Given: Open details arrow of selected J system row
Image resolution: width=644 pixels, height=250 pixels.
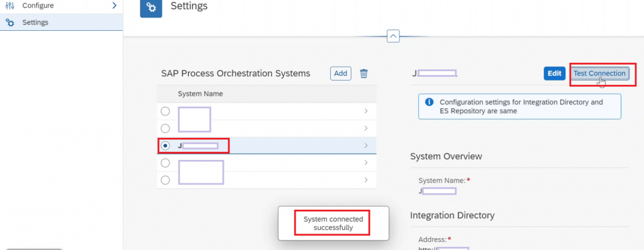Looking at the screenshot, I should pyautogui.click(x=365, y=145).
